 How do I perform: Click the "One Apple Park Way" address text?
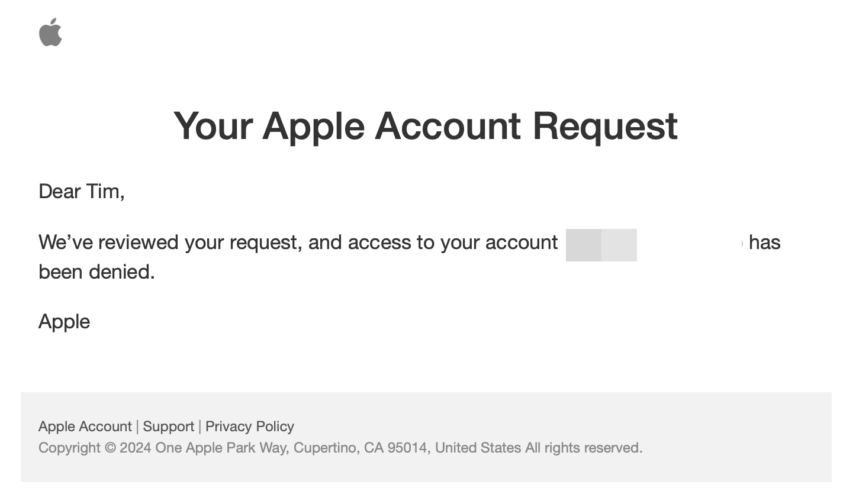click(x=221, y=448)
